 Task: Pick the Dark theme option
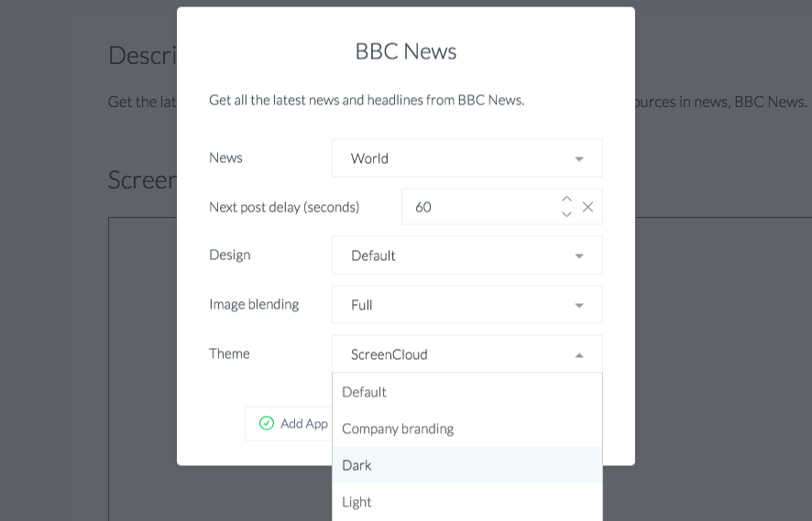[467, 465]
